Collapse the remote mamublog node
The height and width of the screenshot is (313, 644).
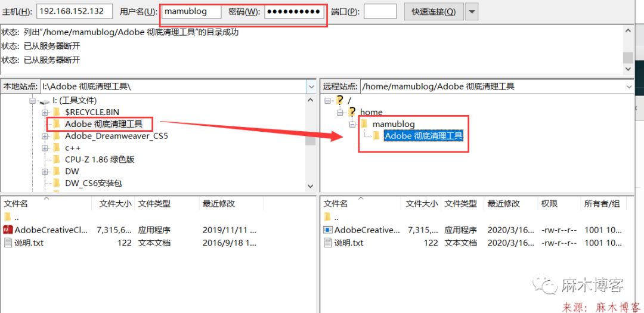[x=352, y=124]
